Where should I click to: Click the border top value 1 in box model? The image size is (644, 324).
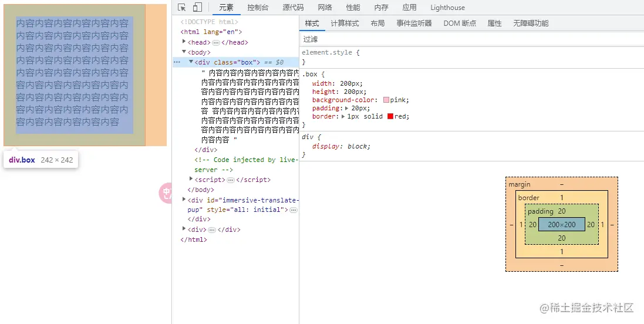[562, 198]
